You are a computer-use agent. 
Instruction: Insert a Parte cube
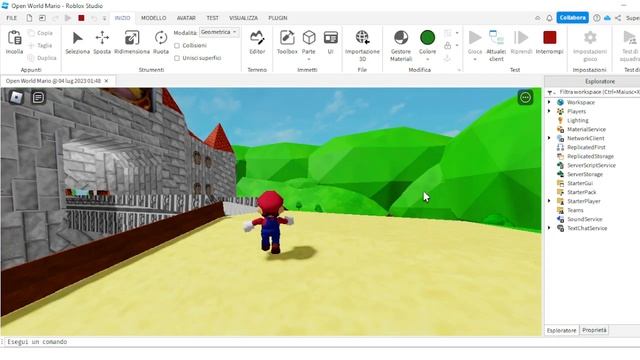[309, 38]
